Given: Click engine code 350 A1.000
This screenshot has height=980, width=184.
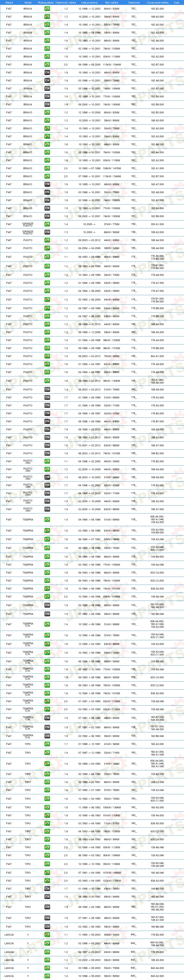Looking at the screenshot, I should click(157, 224).
